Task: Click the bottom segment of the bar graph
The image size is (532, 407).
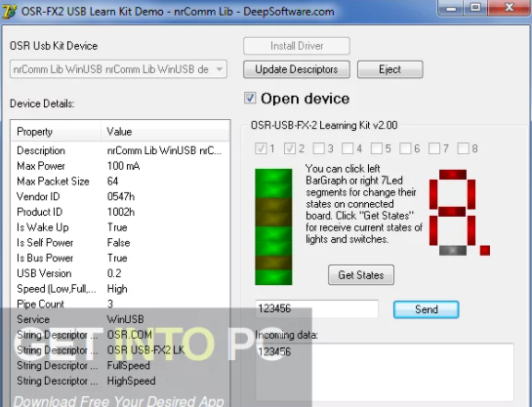Action: click(x=273, y=277)
